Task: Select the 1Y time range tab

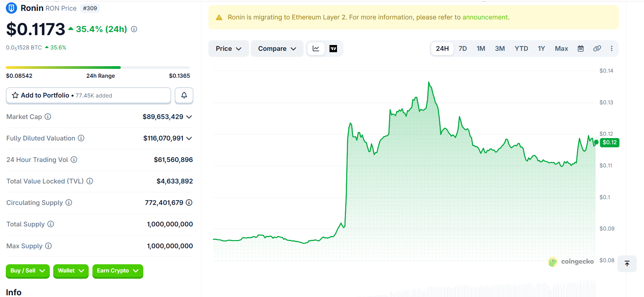Action: 541,49
